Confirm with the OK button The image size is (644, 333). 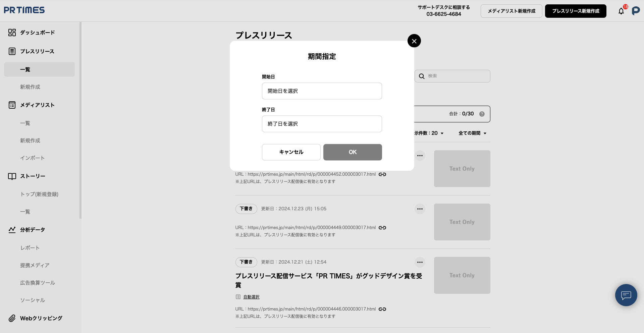[353, 152]
